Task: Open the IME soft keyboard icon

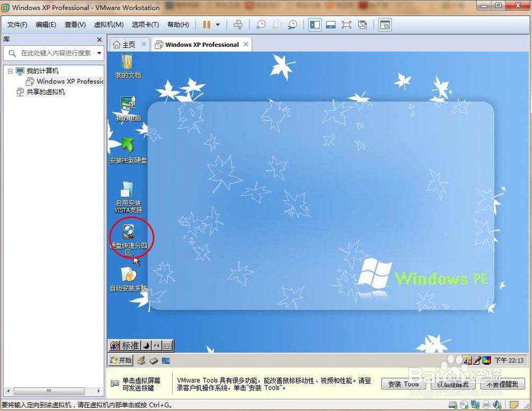Action: click(x=167, y=346)
